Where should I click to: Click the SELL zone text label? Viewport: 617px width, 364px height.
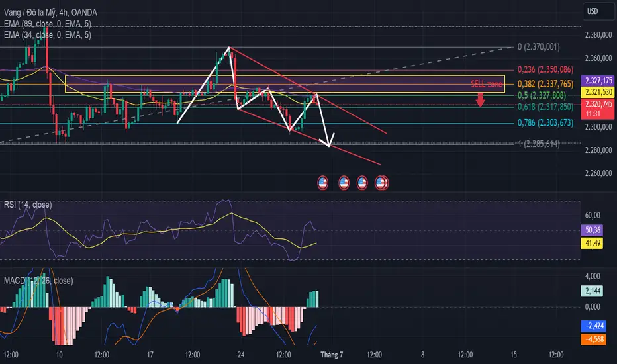pos(487,84)
